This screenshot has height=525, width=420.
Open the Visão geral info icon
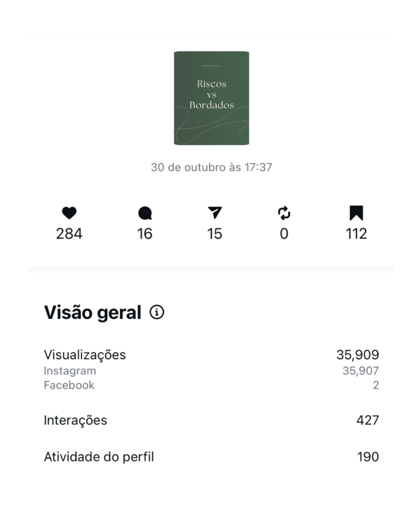(x=157, y=312)
